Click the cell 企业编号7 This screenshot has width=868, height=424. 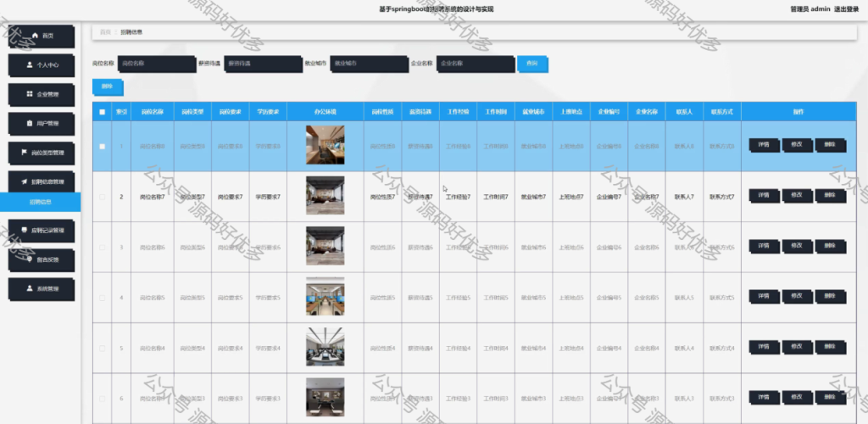coord(609,197)
